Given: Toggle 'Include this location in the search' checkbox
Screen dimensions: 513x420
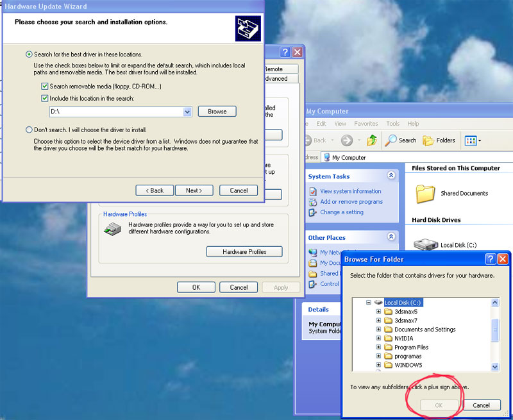Looking at the screenshot, I should (44, 98).
